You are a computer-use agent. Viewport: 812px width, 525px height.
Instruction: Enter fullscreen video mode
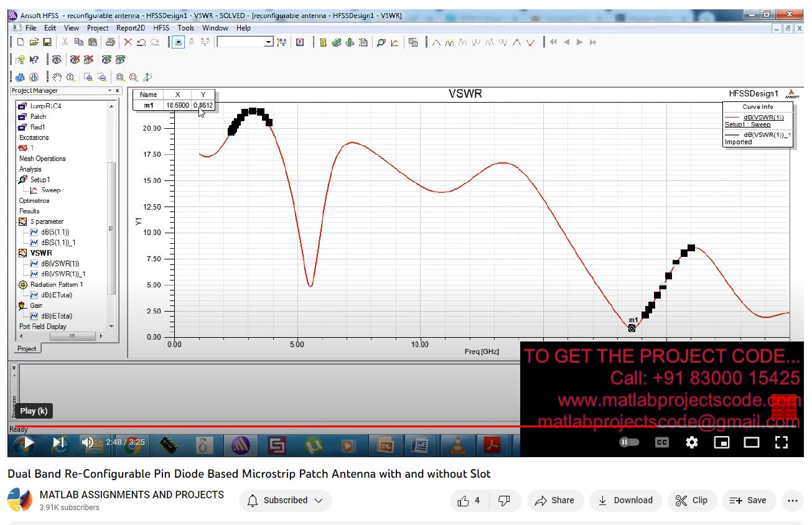tap(782, 442)
